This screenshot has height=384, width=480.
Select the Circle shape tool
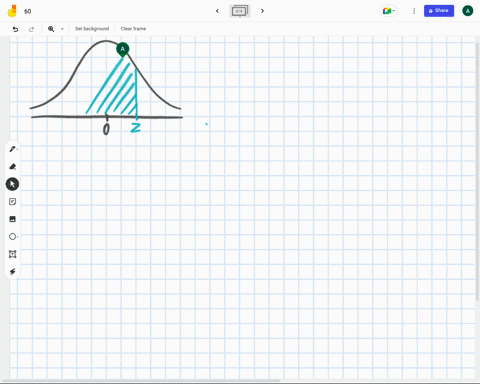[x=12, y=237]
